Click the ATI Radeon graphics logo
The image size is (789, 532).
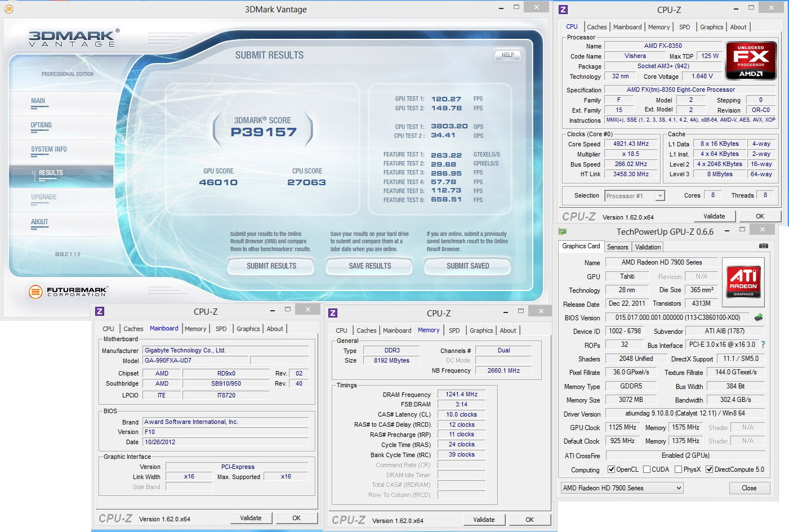(743, 281)
